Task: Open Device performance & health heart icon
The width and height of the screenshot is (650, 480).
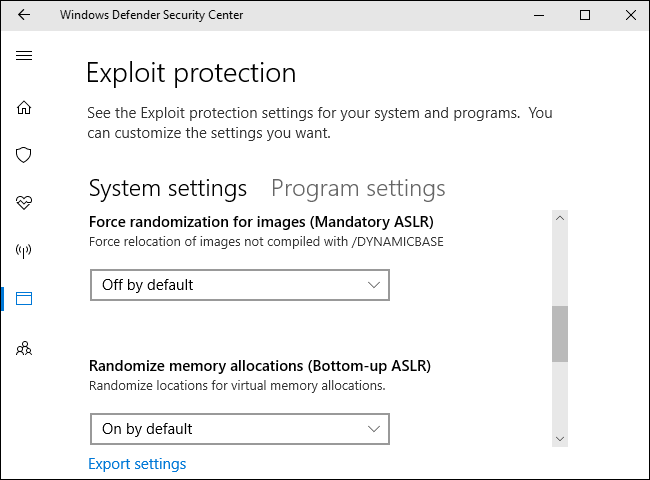Action: tap(24, 203)
